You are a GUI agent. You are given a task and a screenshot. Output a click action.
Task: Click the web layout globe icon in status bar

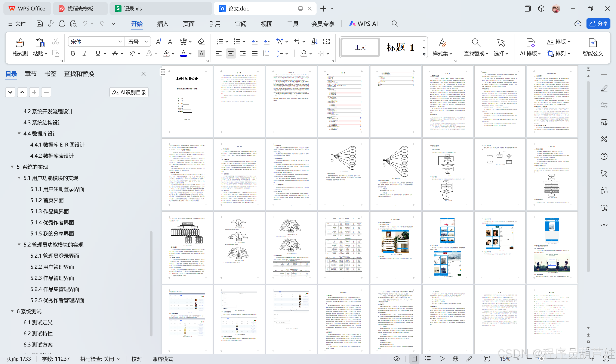(x=455, y=359)
